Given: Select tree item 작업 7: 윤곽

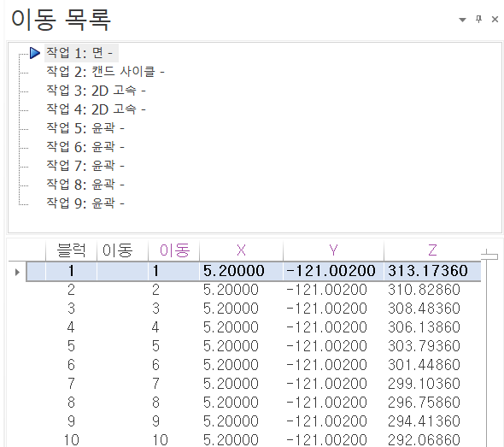Looking at the screenshot, I should point(85,165).
